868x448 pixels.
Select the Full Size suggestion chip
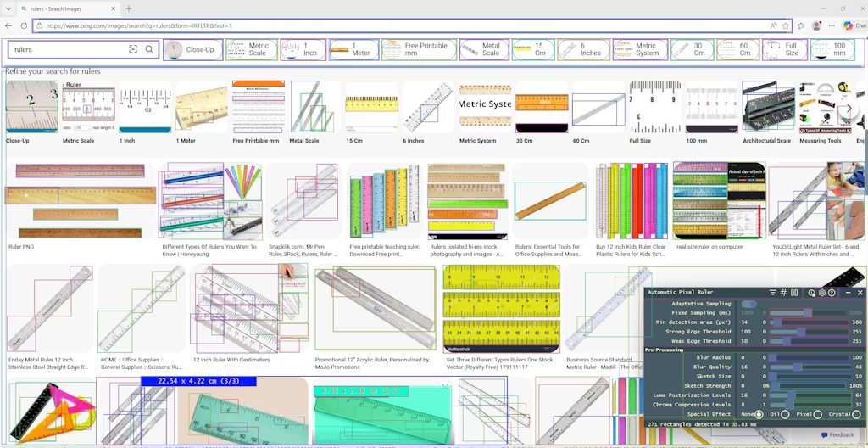784,49
